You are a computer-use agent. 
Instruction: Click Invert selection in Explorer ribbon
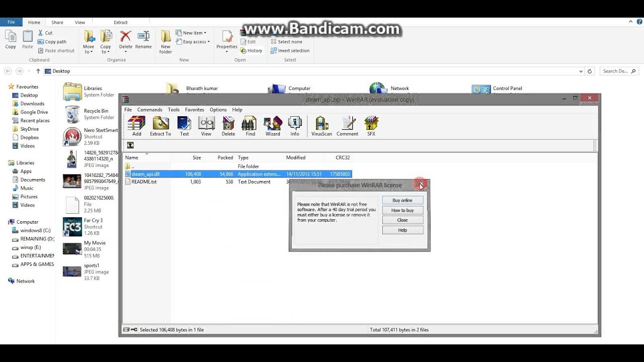[290, 50]
